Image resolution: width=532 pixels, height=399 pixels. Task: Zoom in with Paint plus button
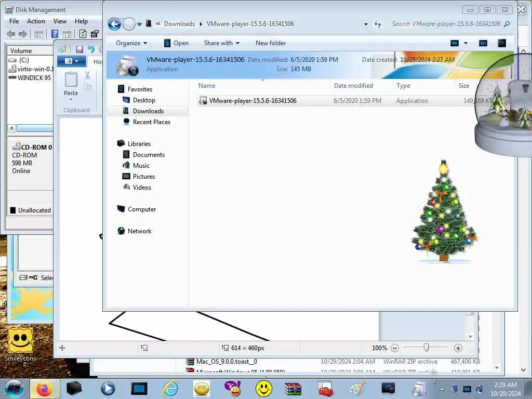point(458,348)
